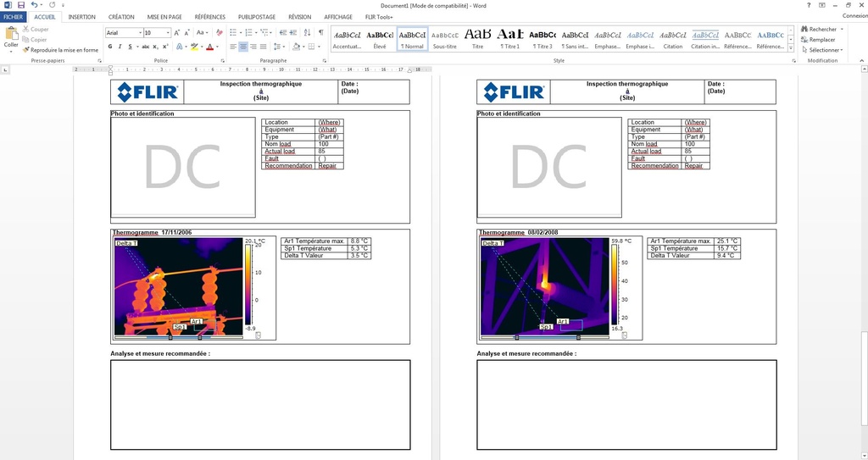Increase paragraph indent
The width and height of the screenshot is (868, 460).
[x=293, y=33]
